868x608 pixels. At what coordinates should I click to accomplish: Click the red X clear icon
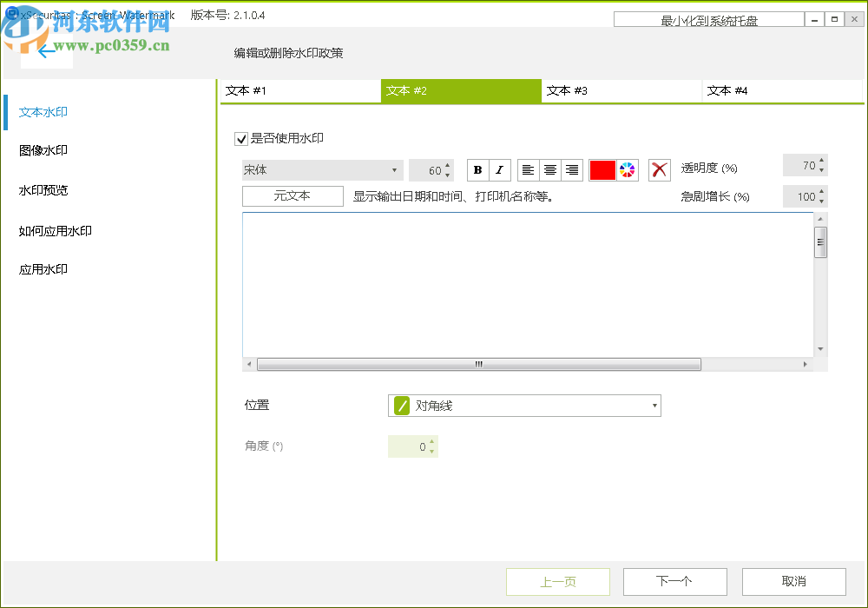coord(659,169)
